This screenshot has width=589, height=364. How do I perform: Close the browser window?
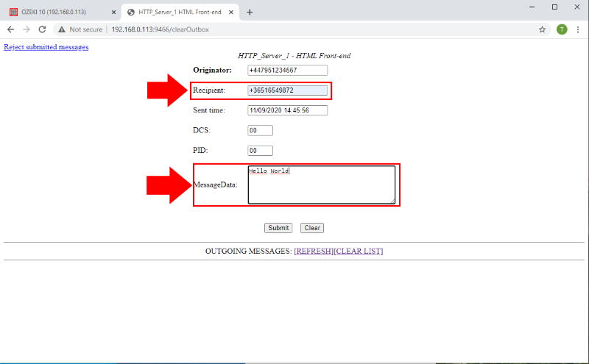point(577,7)
